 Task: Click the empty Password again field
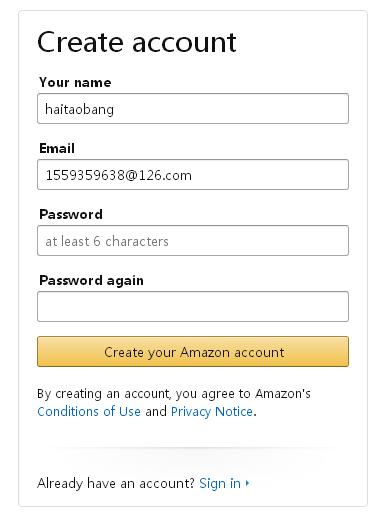click(x=193, y=307)
